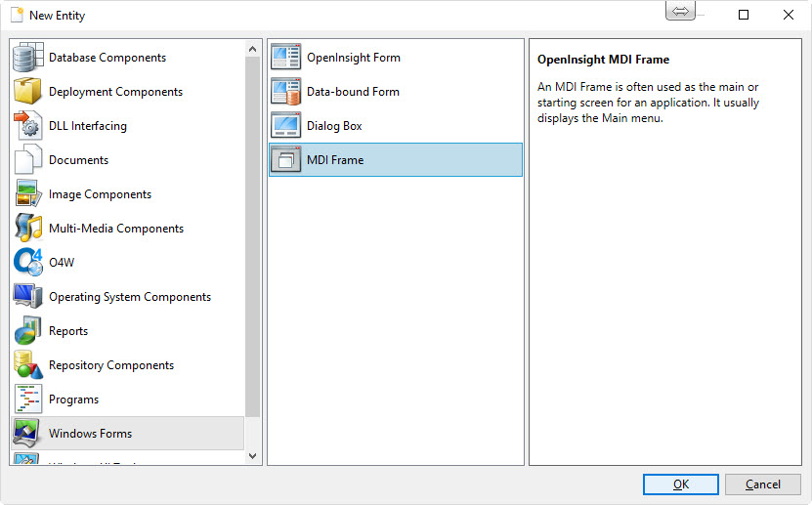This screenshot has width=812, height=505.
Task: Close the New Entity dialog
Action: [789, 15]
